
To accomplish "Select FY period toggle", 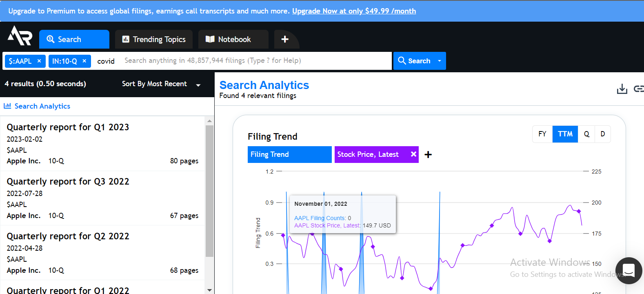I will pos(542,134).
